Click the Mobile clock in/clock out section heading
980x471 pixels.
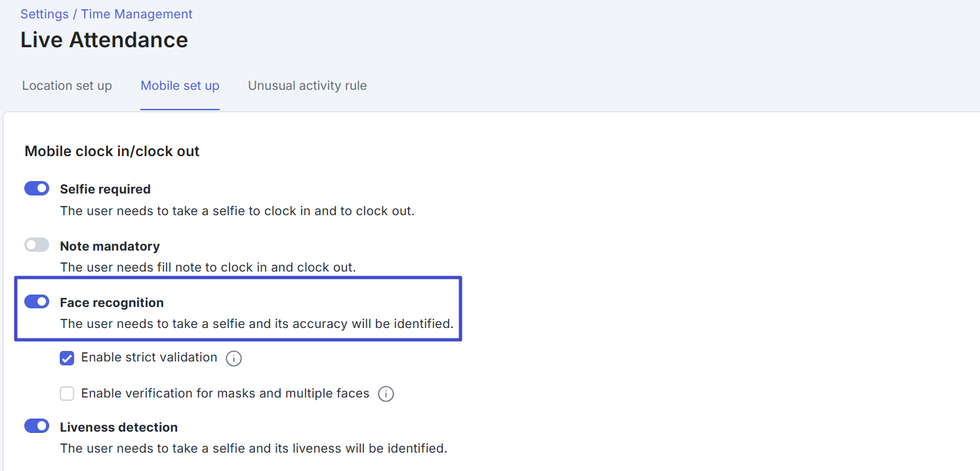[112, 152]
